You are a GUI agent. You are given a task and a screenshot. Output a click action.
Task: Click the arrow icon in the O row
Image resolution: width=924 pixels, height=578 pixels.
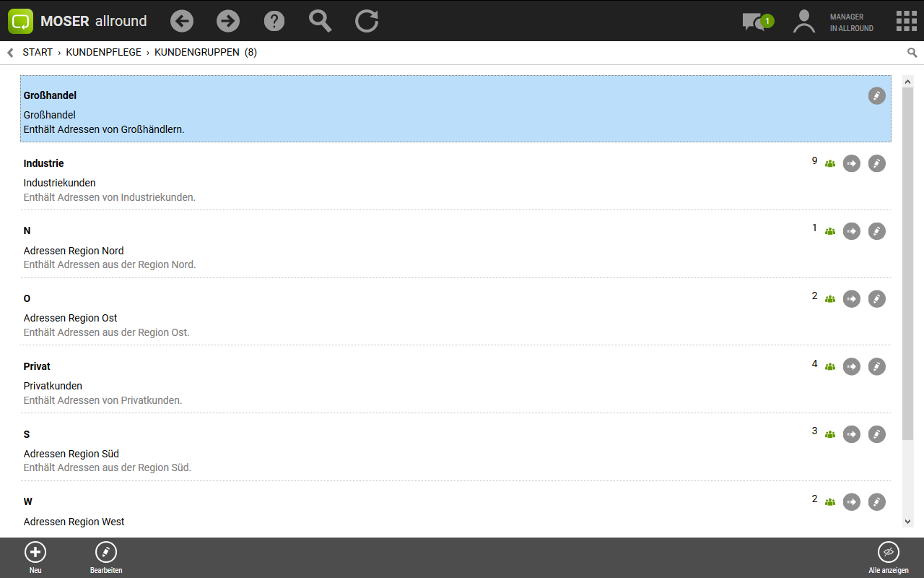pos(852,298)
